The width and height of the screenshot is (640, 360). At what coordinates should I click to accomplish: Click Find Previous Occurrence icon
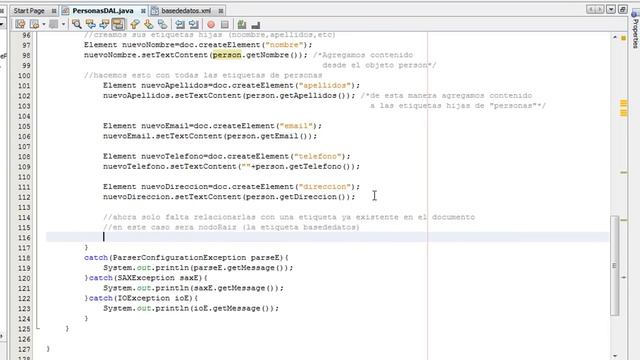(90, 24)
